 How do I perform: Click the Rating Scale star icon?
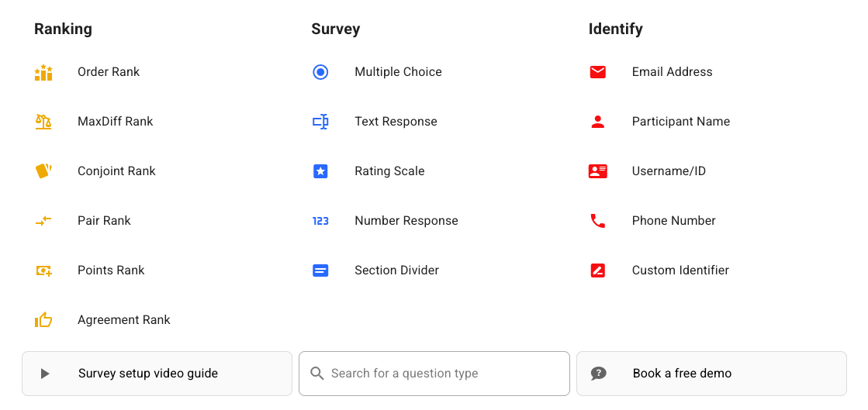click(320, 171)
